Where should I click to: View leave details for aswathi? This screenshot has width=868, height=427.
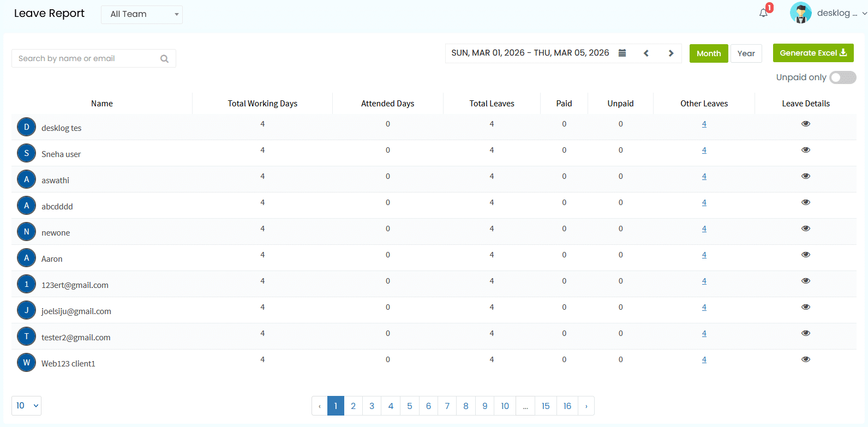806,176
